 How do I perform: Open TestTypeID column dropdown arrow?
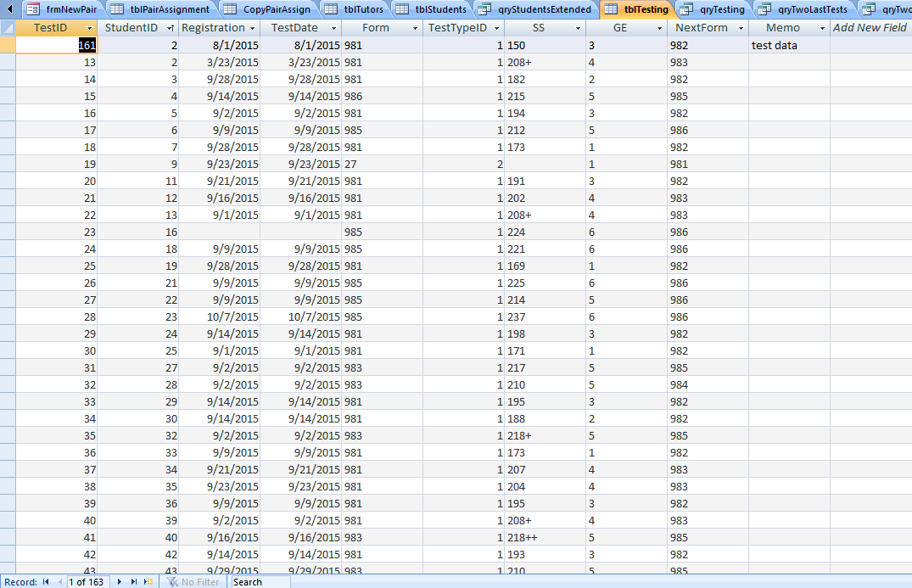(x=496, y=28)
